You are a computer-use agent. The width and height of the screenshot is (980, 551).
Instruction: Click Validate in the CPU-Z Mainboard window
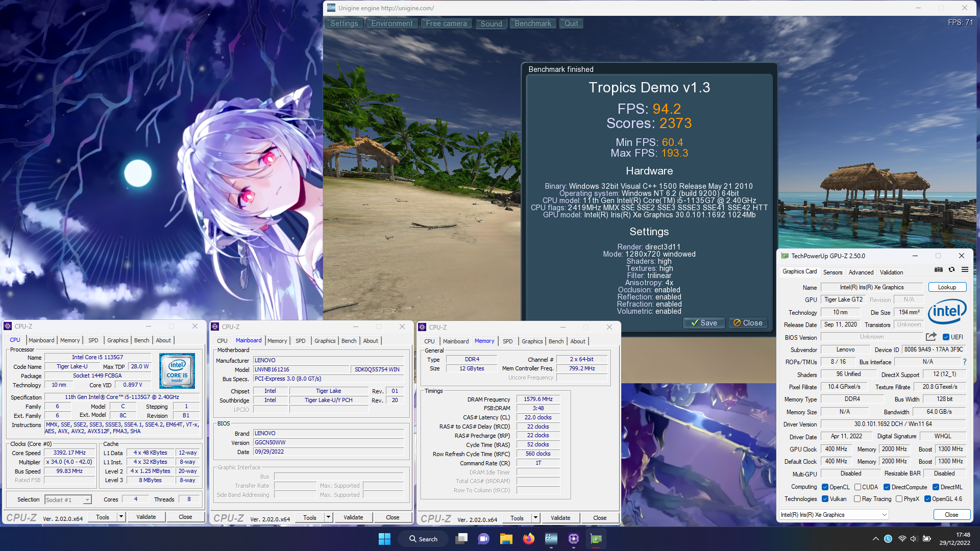(353, 517)
